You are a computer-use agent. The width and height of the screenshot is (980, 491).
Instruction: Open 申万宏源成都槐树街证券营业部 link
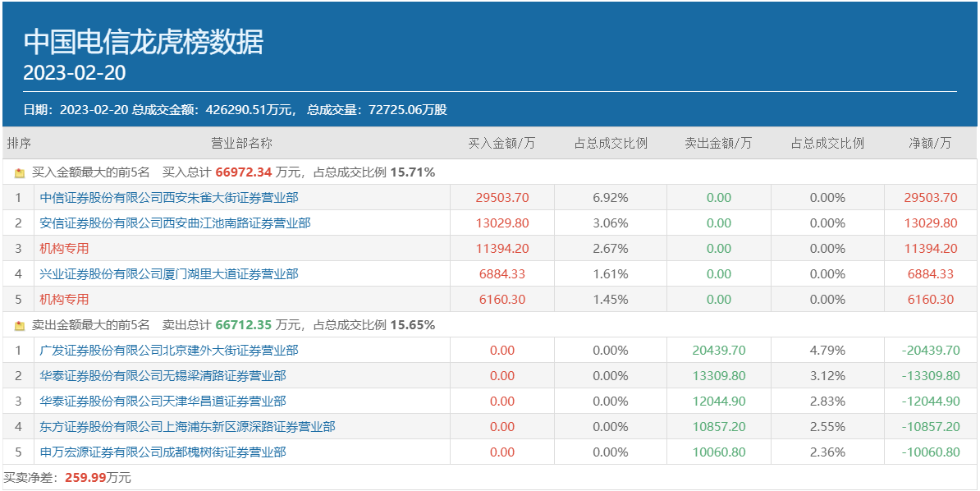[x=163, y=452]
